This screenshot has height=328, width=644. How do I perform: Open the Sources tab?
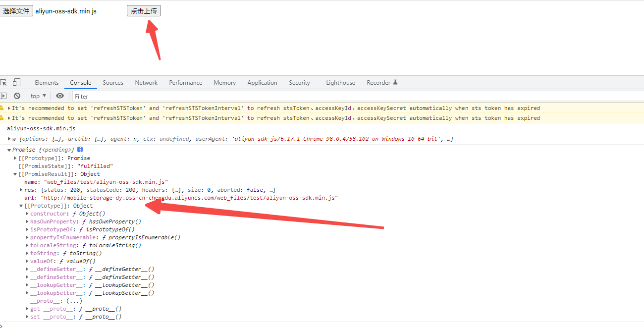click(113, 83)
